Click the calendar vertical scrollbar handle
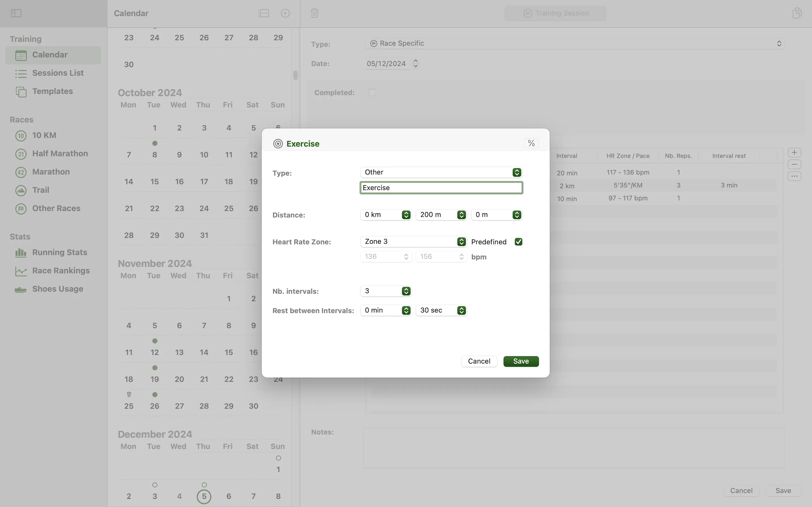Screen dimensions: 812x507 (x=295, y=75)
